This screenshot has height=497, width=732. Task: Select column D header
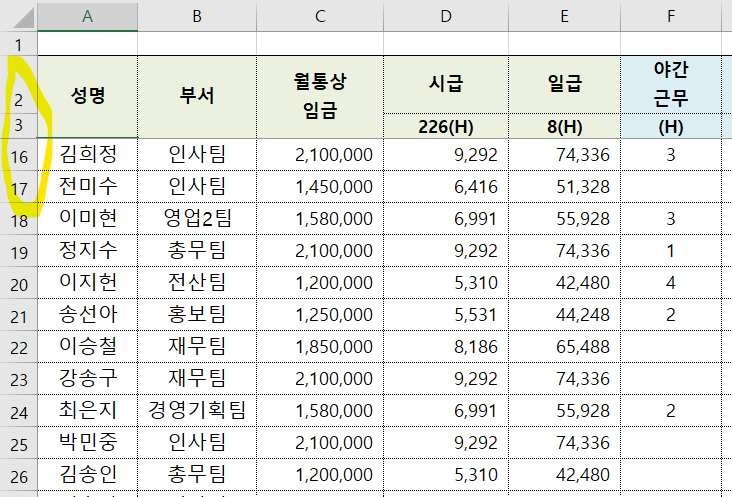point(446,16)
